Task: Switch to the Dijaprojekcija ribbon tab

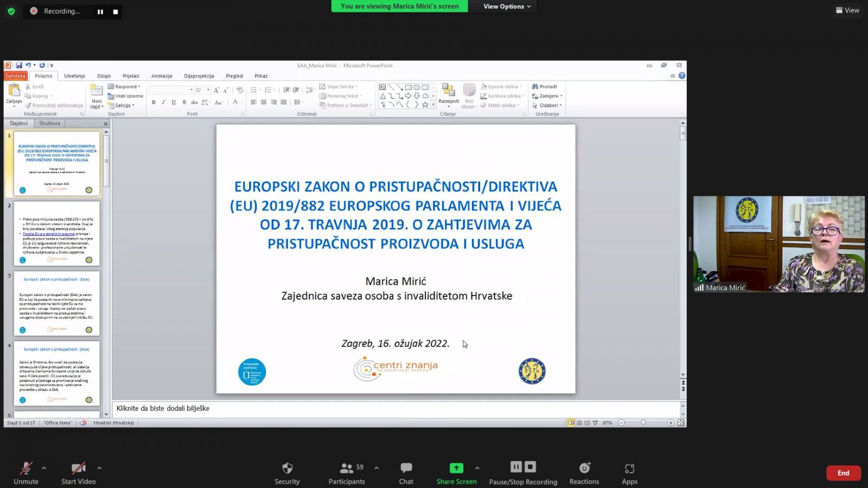Action: coord(199,76)
